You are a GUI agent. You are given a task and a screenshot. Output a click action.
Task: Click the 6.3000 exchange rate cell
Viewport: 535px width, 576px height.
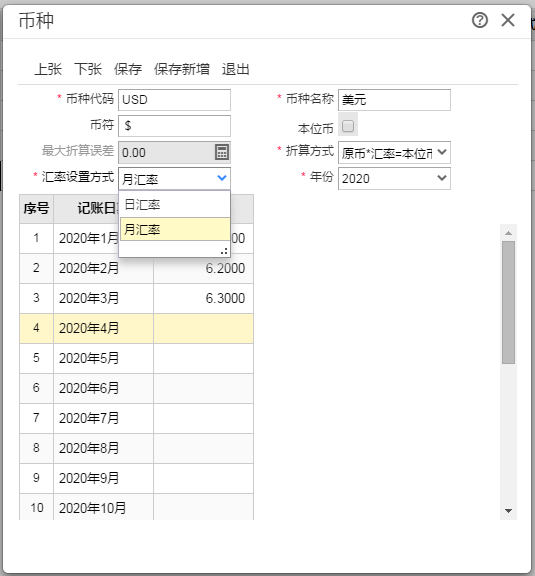click(x=203, y=298)
